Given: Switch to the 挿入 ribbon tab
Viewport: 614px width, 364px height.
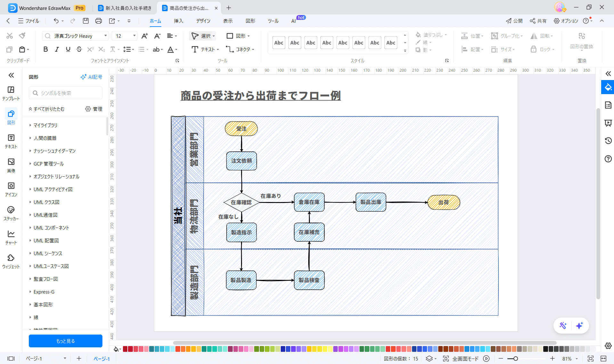Looking at the screenshot, I should 178,21.
